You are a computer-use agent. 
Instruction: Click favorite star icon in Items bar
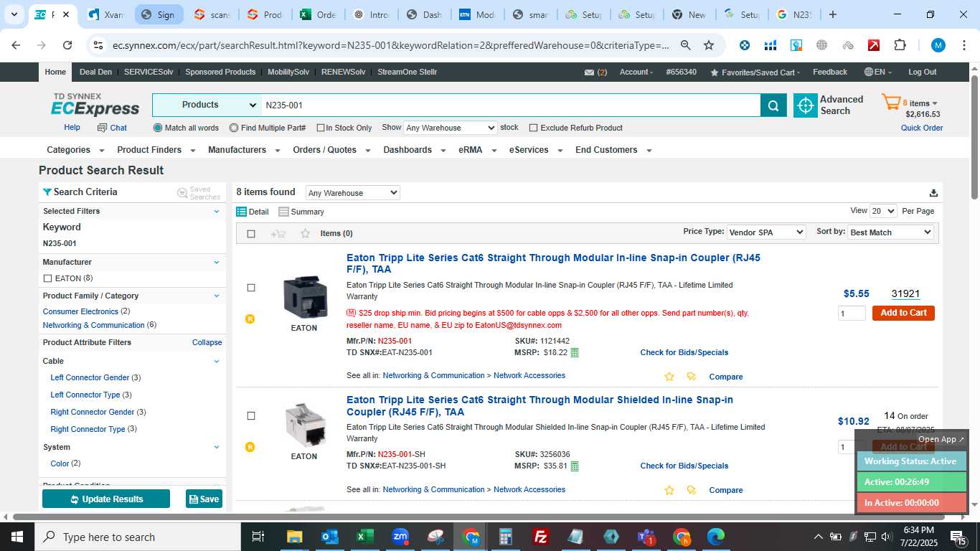(x=305, y=233)
